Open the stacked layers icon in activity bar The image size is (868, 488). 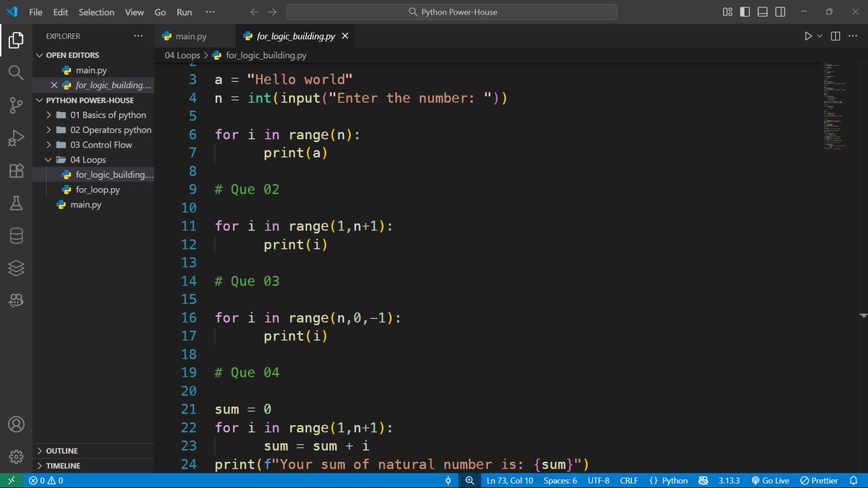pos(16,268)
